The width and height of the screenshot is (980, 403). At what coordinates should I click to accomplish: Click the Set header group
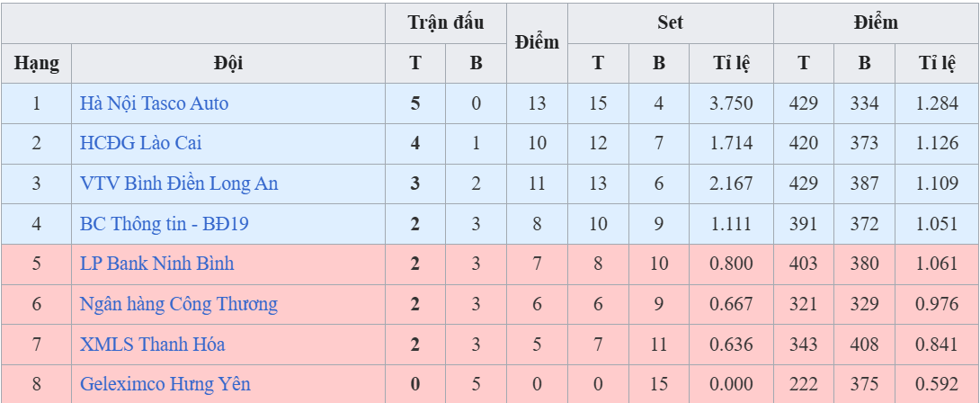click(670, 23)
